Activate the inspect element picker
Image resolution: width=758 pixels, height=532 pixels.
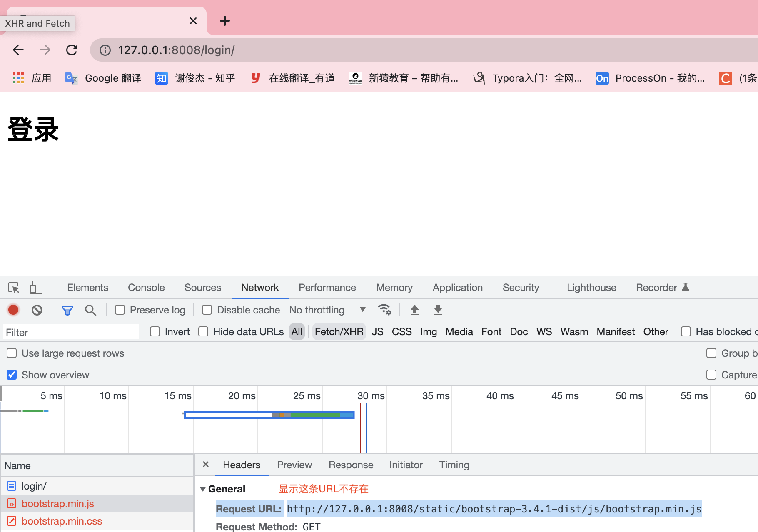tap(14, 288)
